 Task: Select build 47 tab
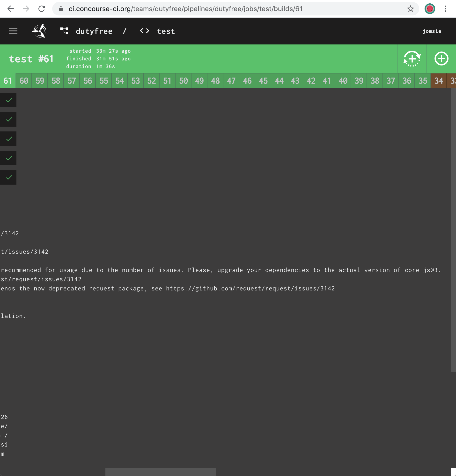[231, 81]
